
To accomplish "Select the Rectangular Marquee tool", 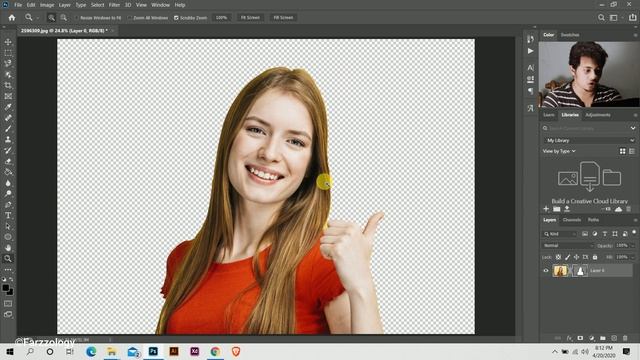I will click(x=8, y=53).
